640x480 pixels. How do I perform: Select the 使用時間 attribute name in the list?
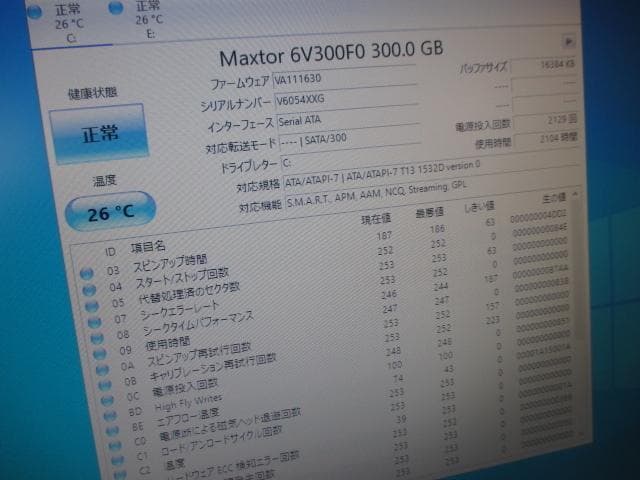168,344
